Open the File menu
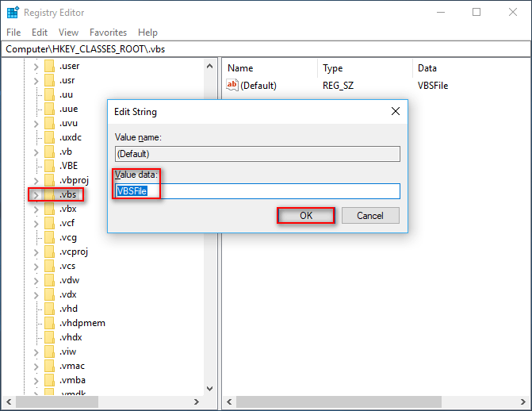 coord(13,33)
